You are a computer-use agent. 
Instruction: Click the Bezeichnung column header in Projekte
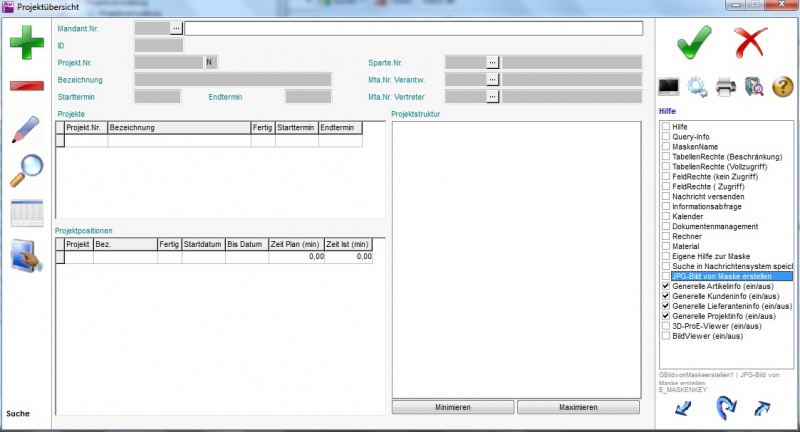click(178, 128)
